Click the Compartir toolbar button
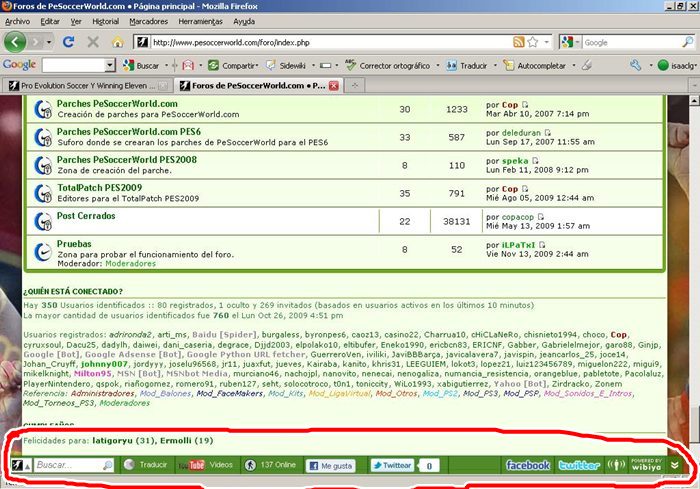The height and width of the screenshot is (489, 700). coord(233,66)
